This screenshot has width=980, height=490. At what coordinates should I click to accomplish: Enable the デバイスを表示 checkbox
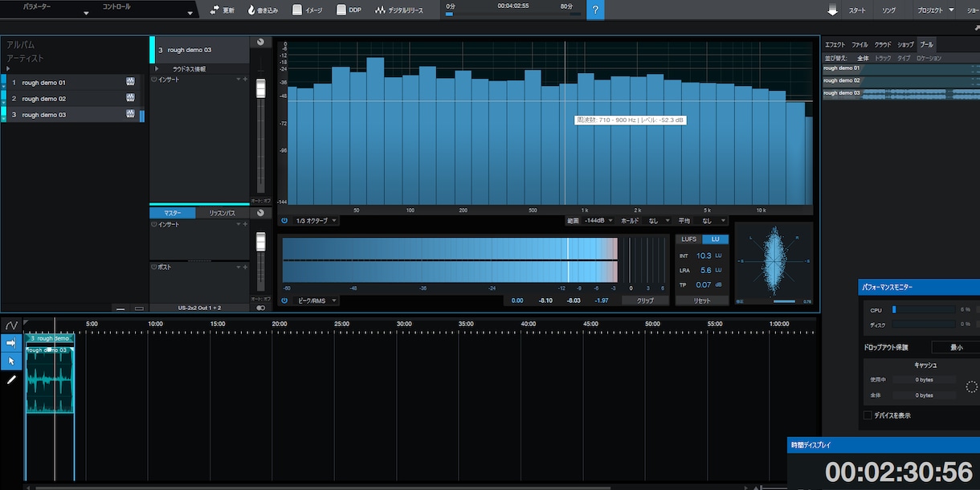click(868, 415)
